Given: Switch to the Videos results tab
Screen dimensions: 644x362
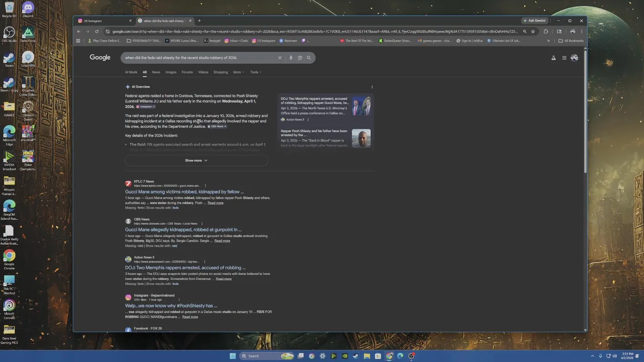Looking at the screenshot, I should tap(203, 72).
